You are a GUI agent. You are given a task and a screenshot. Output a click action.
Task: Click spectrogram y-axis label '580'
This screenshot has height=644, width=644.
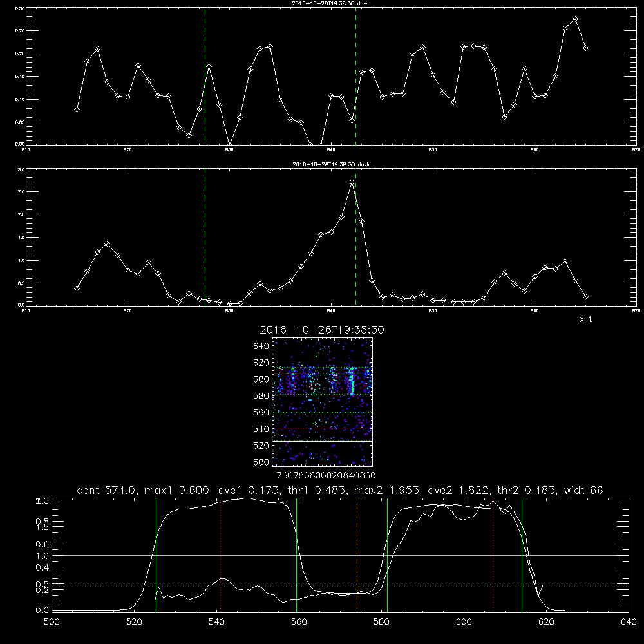(x=261, y=396)
